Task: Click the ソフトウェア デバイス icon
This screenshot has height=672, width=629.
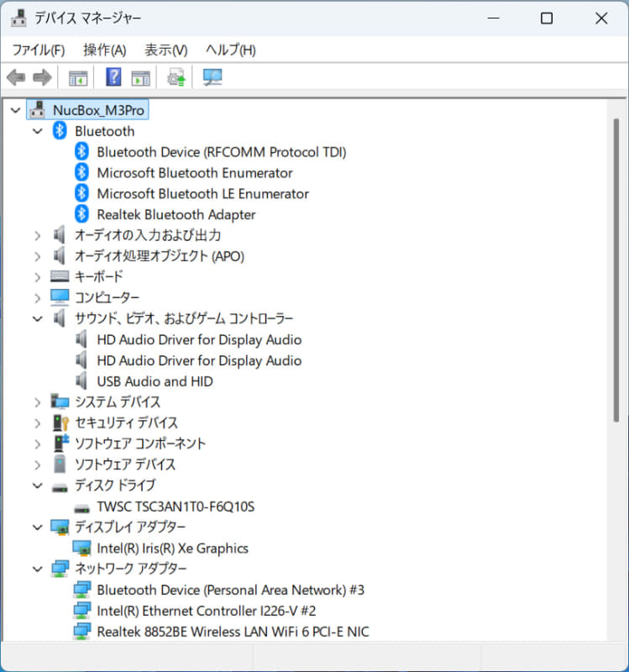Action: tap(60, 465)
